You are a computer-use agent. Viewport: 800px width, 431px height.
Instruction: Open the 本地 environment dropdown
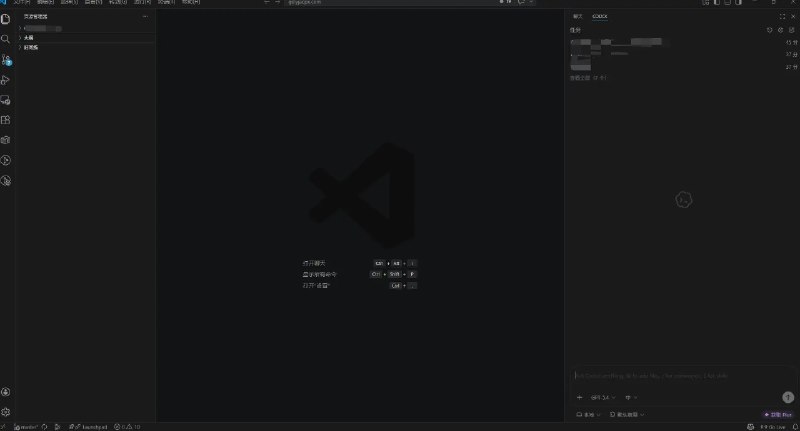point(588,415)
